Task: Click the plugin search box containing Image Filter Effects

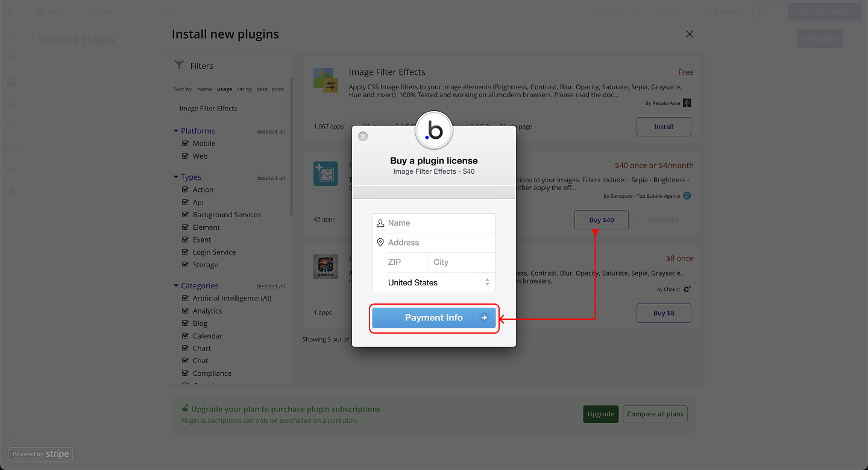Action: [229, 109]
